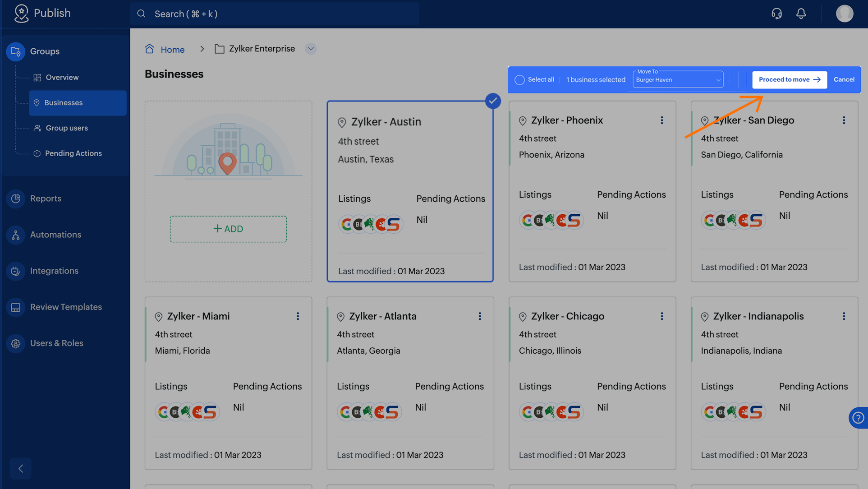This screenshot has width=868, height=489.
Task: Expand the Zylker Enterprise group chevron
Action: click(x=310, y=49)
